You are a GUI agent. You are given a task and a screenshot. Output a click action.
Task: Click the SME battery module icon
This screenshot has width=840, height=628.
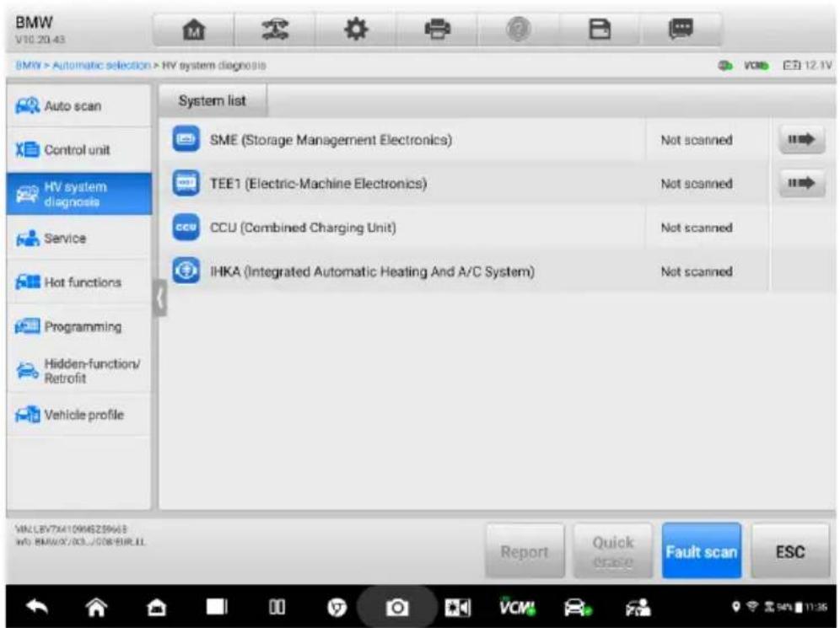186,139
